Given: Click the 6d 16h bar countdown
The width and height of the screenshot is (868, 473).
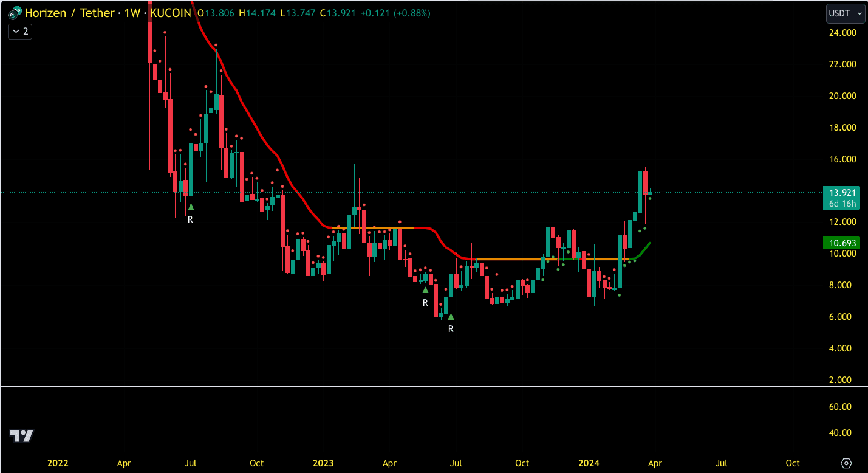Looking at the screenshot, I should point(841,204).
